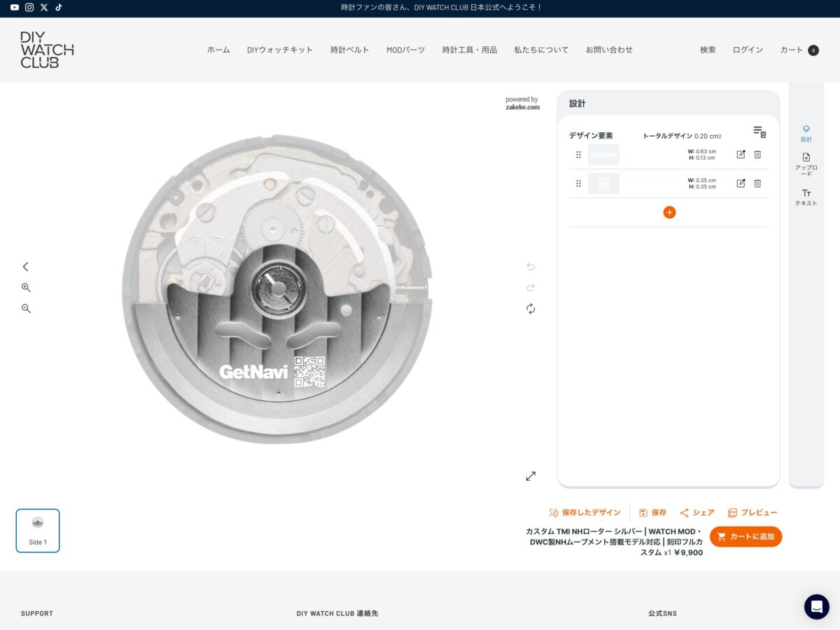Click the 検索 search link

click(708, 50)
